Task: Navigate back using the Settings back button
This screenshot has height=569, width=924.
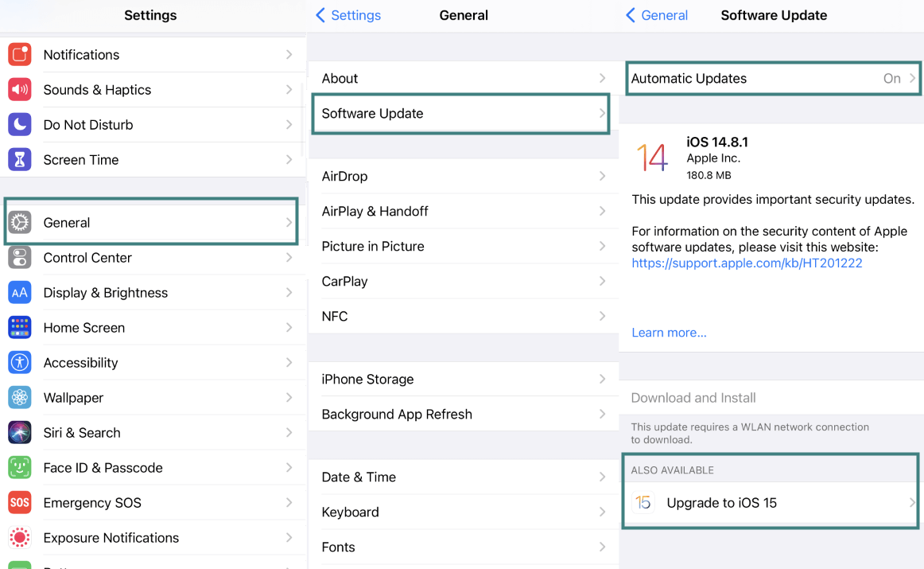Action: (350, 15)
